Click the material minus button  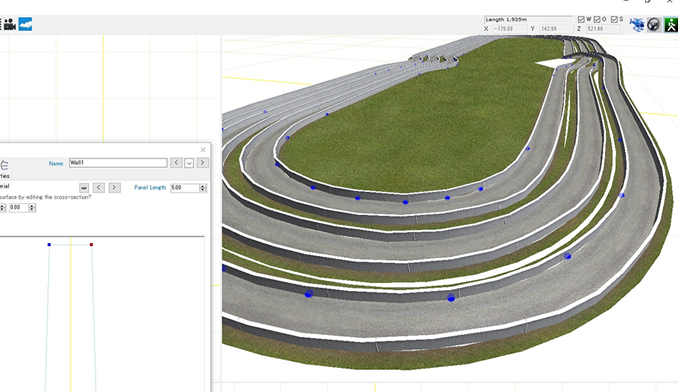[x=84, y=188]
